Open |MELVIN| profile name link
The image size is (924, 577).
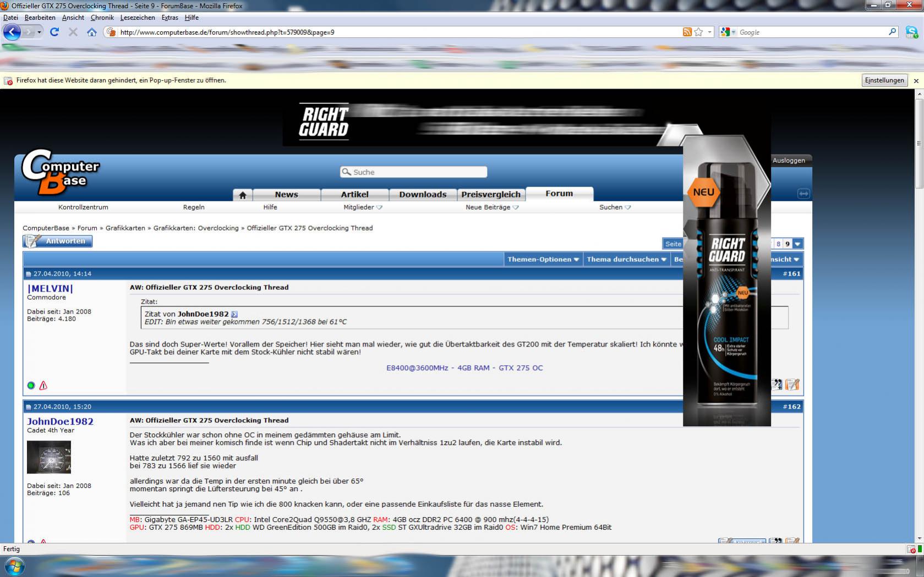click(50, 288)
